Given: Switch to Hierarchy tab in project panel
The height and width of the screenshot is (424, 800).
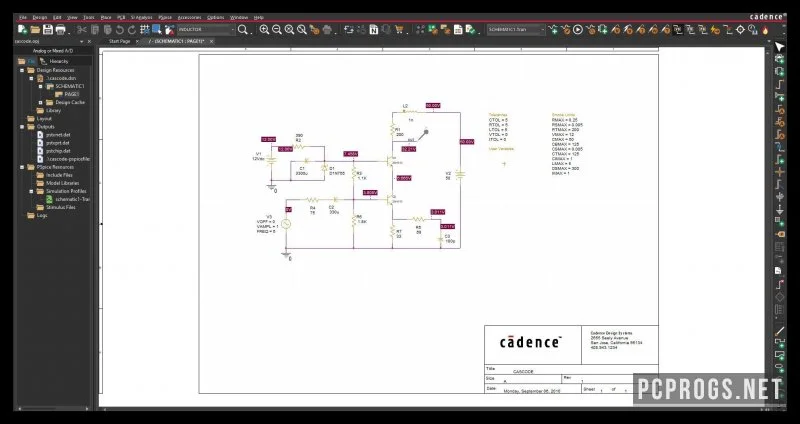Looking at the screenshot, I should (x=55, y=61).
